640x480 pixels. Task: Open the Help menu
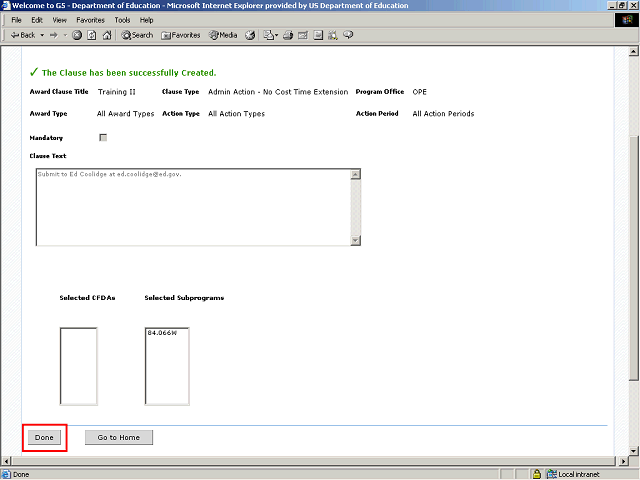pos(147,20)
